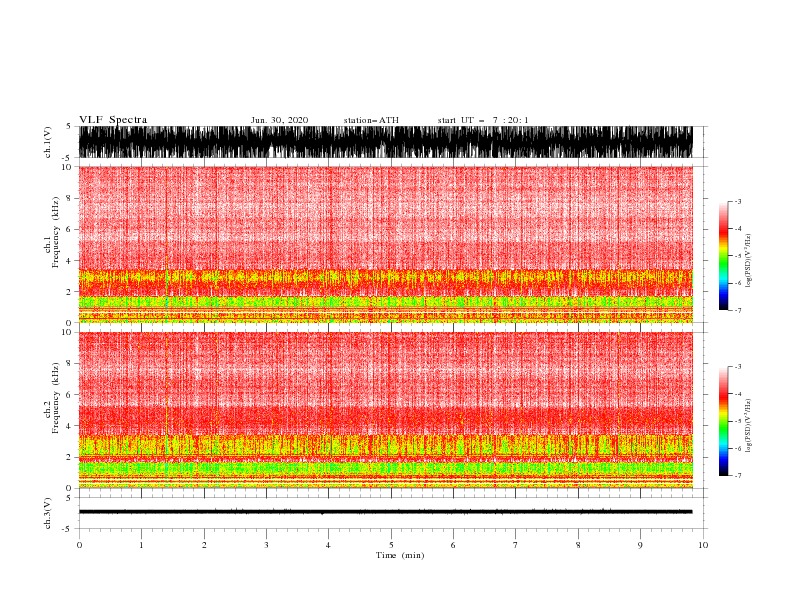Click inside the ch.2 spectrogram panel

click(x=386, y=410)
